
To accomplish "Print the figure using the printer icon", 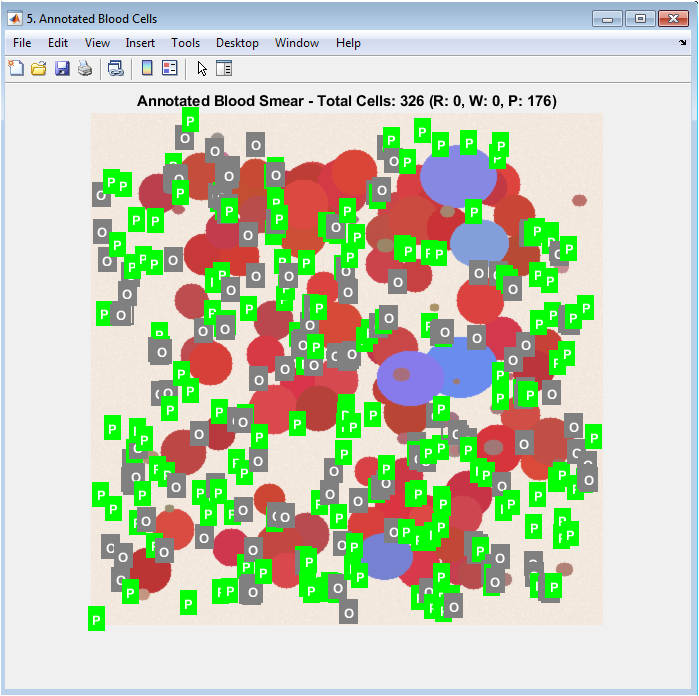I will click(x=85, y=68).
